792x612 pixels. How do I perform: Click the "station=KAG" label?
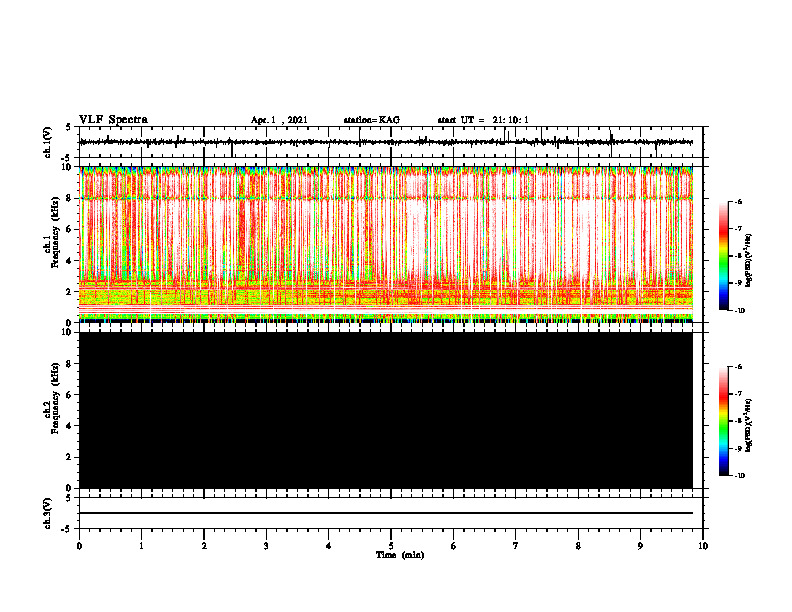click(372, 120)
